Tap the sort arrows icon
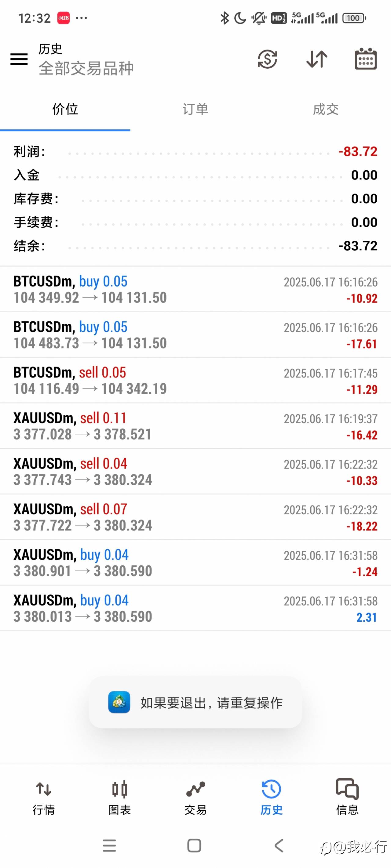This screenshot has width=391, height=868. pos(316,59)
